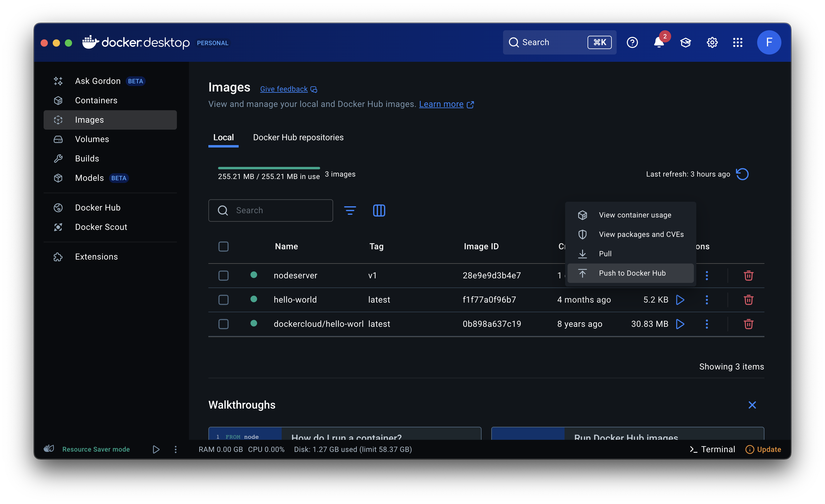The image size is (825, 504).
Task: Open Settings with the gear icon
Action: click(712, 42)
